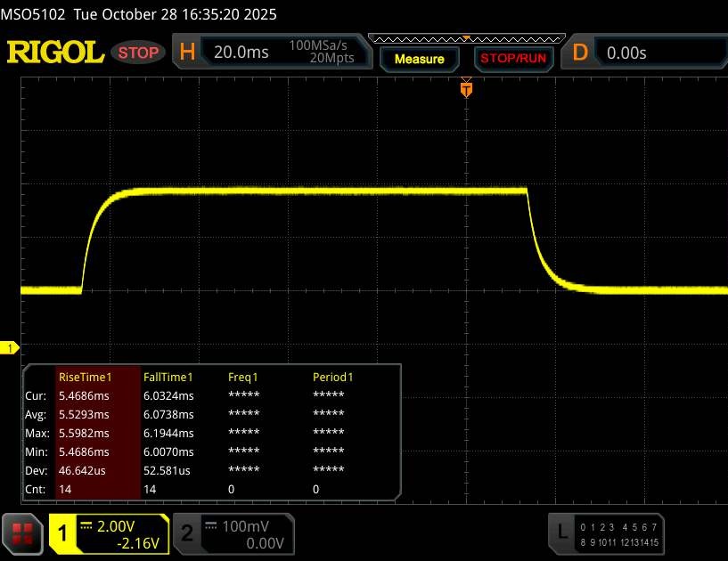Open the channel 1 2.00V scale setting
This screenshot has height=561, width=728.
(x=123, y=526)
